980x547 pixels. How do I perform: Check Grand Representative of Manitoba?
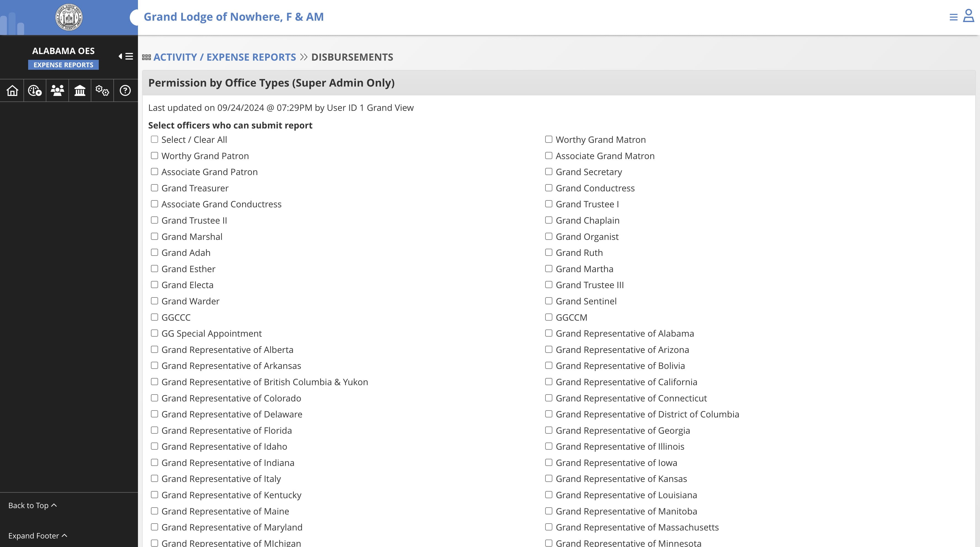(548, 511)
